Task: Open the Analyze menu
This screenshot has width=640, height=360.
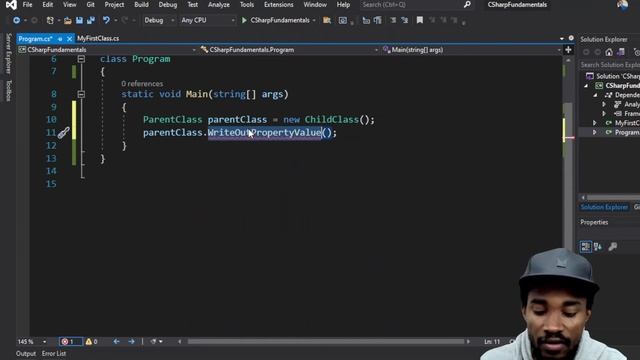Action: click(219, 4)
